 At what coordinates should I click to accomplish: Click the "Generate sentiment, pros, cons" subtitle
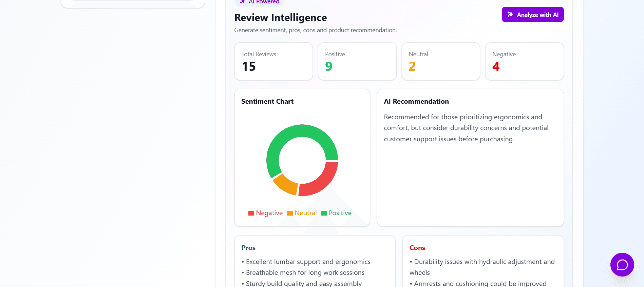click(x=316, y=30)
